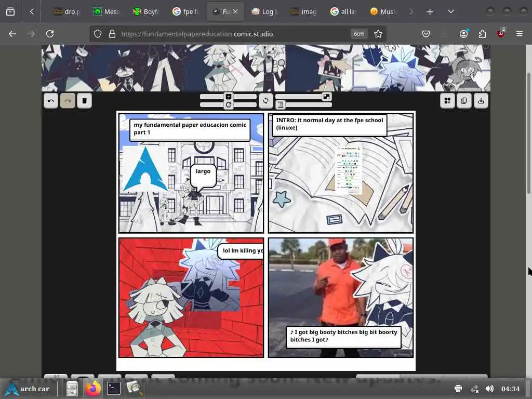Switch to the 'Boyfr' tab

pyautogui.click(x=146, y=12)
